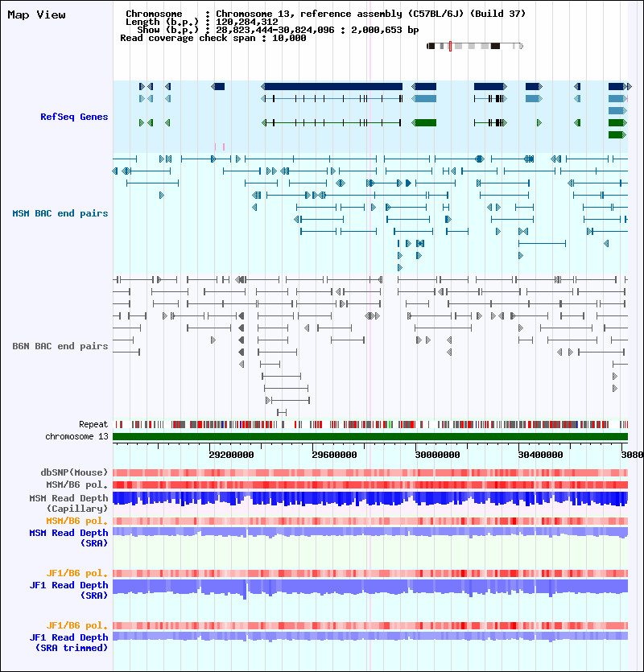Click the 30000000 ruler position
This screenshot has height=672, width=644.
click(437, 455)
